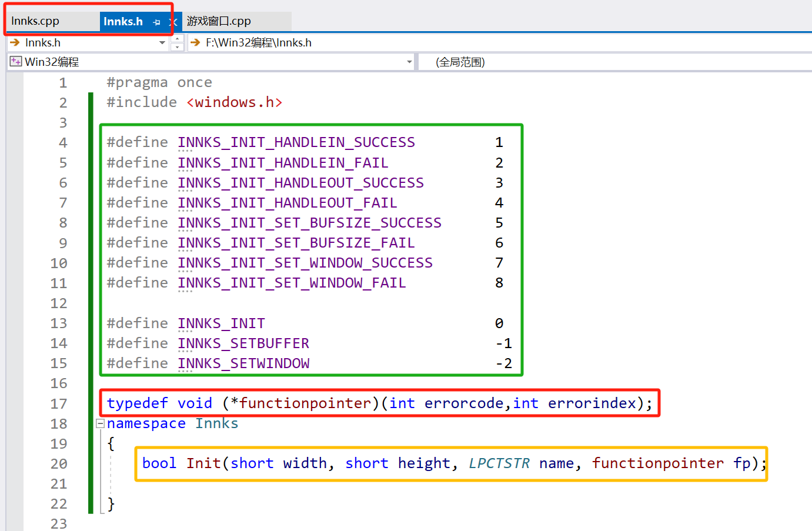
Task: Open the Win32编程 project scope dropdown
Action: pos(409,62)
